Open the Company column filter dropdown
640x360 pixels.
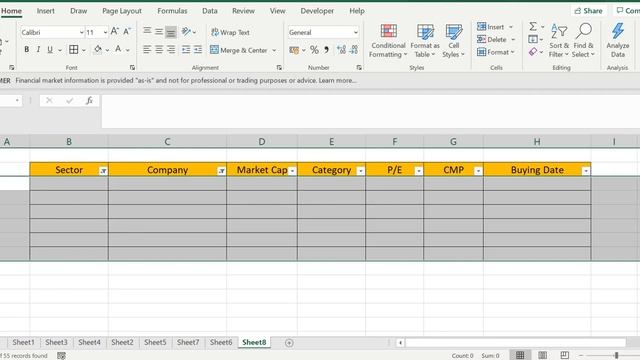coord(222,171)
